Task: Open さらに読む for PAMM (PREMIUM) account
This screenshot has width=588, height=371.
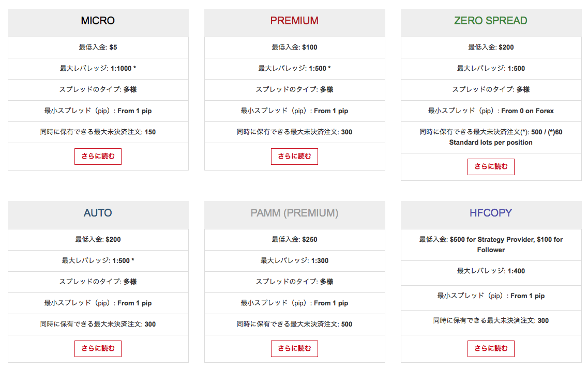Action: (294, 348)
